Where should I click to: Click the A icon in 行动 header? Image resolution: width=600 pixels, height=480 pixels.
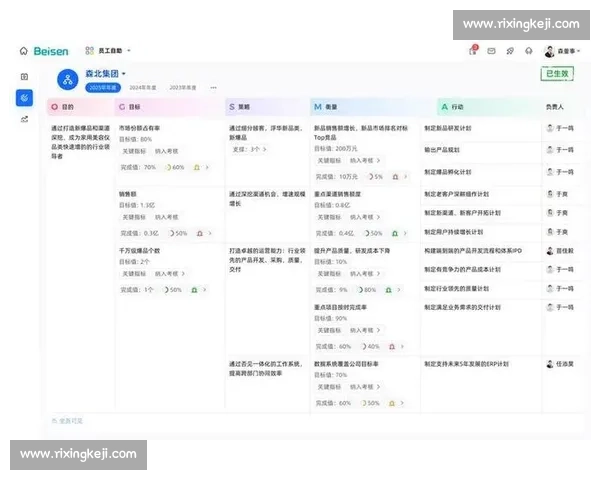point(445,107)
